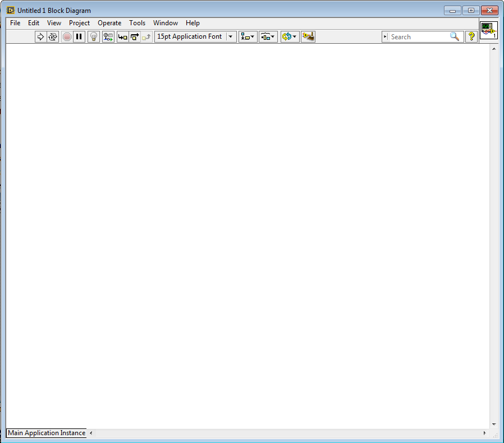
Task: Open the Distribute Objects dropdown
Action: tap(268, 36)
